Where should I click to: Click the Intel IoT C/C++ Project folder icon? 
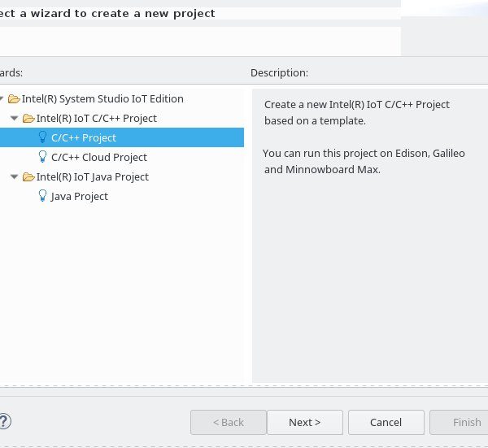28,119
